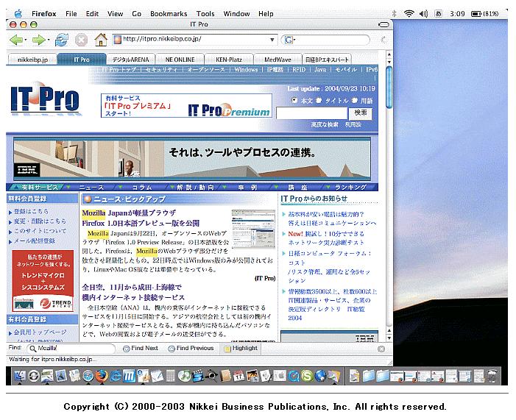
Task: Open iCal calendar icon in the Dock
Action: click(x=238, y=376)
